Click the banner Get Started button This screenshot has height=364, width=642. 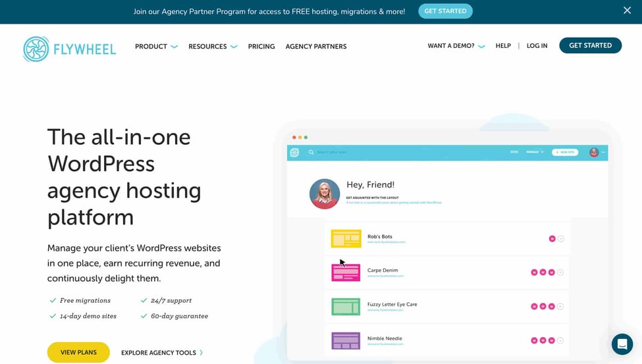pyautogui.click(x=445, y=11)
